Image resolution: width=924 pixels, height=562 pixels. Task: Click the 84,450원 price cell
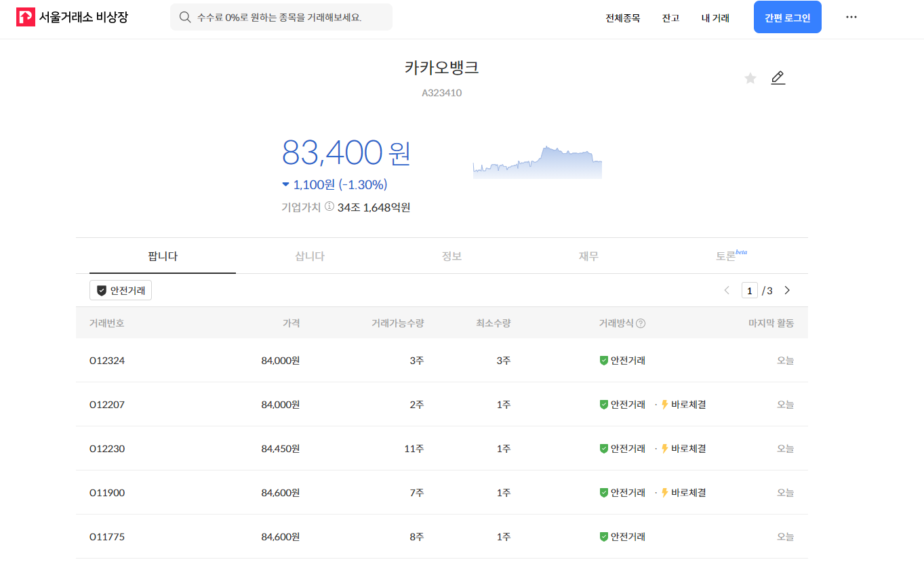280,449
